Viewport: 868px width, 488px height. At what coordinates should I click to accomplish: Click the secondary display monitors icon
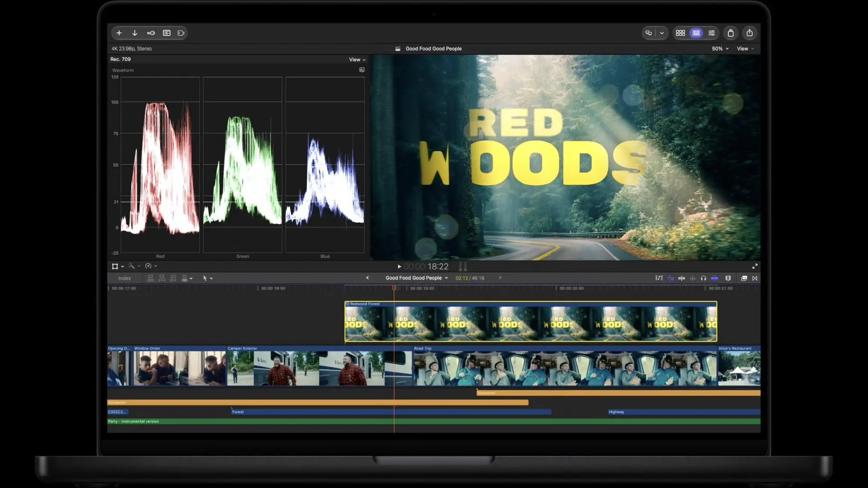point(649,33)
